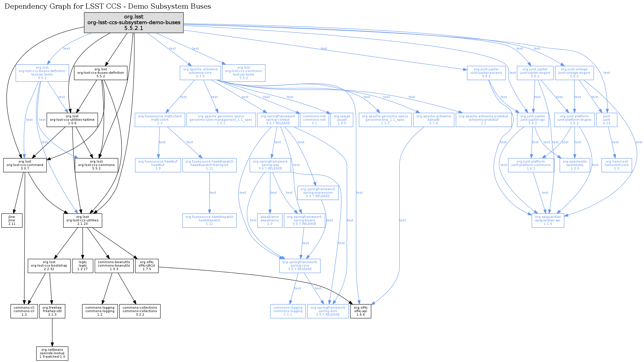Select the spring-core 3.0.7.RELEASE node
The height and width of the screenshot is (362, 644).
[x=300, y=266]
